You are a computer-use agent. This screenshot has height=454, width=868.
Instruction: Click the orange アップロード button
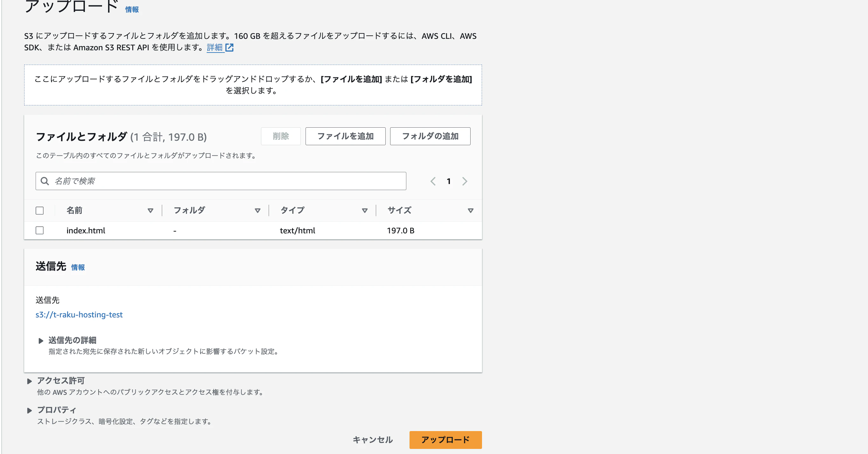445,440
